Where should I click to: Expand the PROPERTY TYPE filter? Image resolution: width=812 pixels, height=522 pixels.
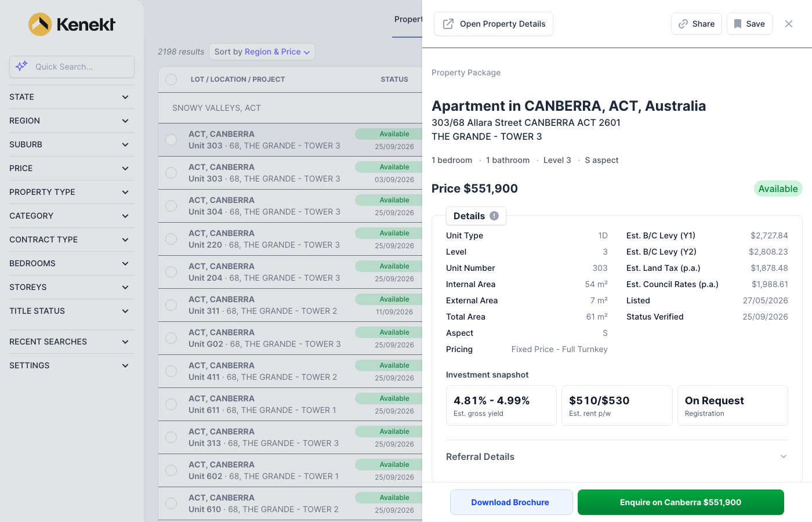(x=72, y=192)
